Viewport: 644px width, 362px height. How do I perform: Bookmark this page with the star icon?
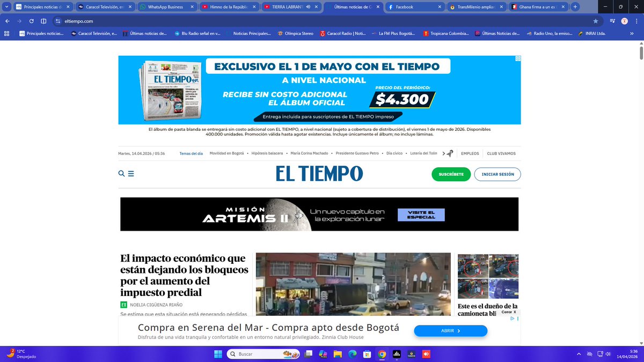coord(596,21)
